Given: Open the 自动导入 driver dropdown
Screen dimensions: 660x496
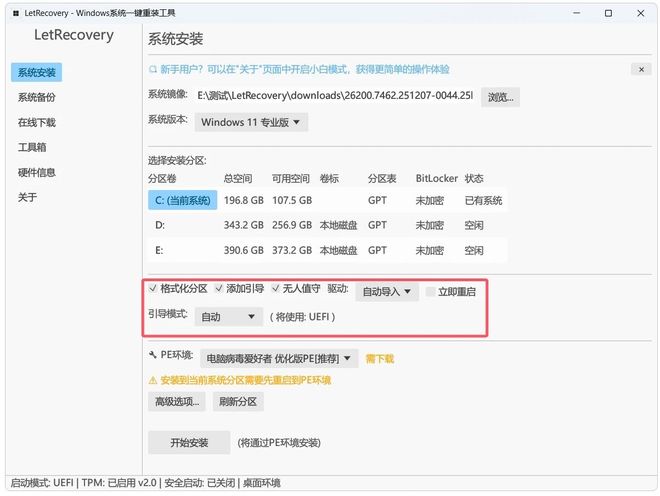Looking at the screenshot, I should click(387, 292).
